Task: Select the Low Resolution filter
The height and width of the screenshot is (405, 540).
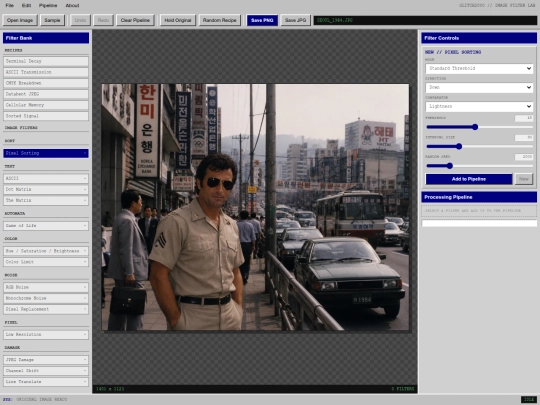Action: (46, 334)
